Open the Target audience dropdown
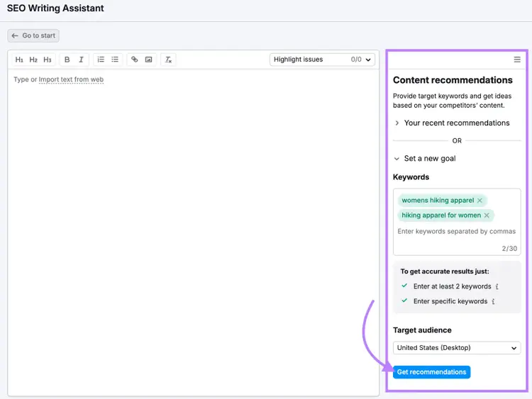 [457, 348]
